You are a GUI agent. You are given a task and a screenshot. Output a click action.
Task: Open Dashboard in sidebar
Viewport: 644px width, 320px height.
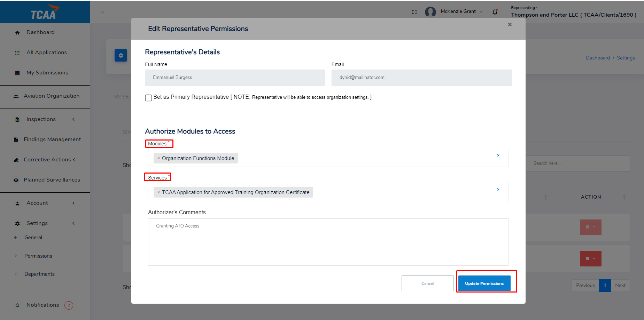pos(40,32)
